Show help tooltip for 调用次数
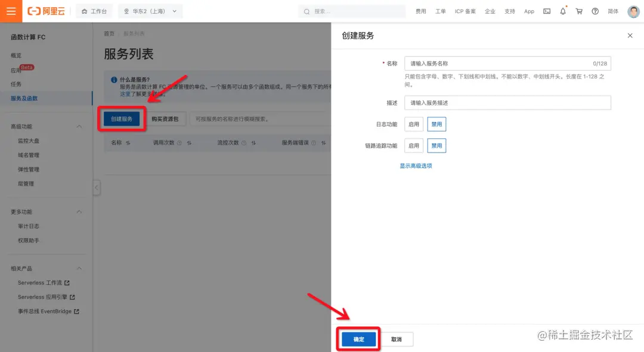The height and width of the screenshot is (352, 644). point(179,143)
